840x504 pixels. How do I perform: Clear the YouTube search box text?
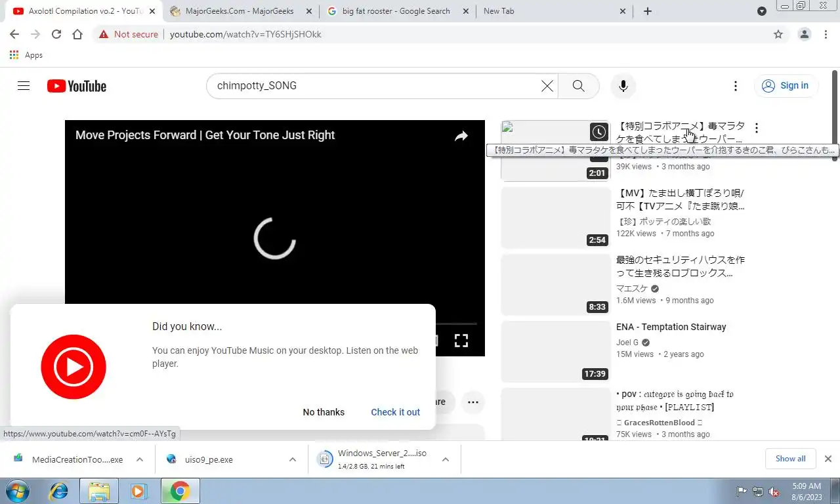[x=547, y=86]
